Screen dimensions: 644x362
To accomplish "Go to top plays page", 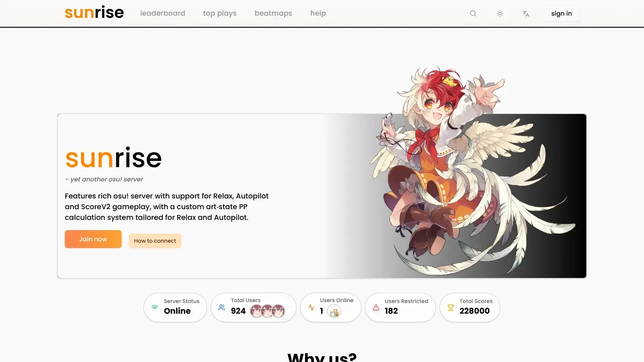I will pos(220,13).
